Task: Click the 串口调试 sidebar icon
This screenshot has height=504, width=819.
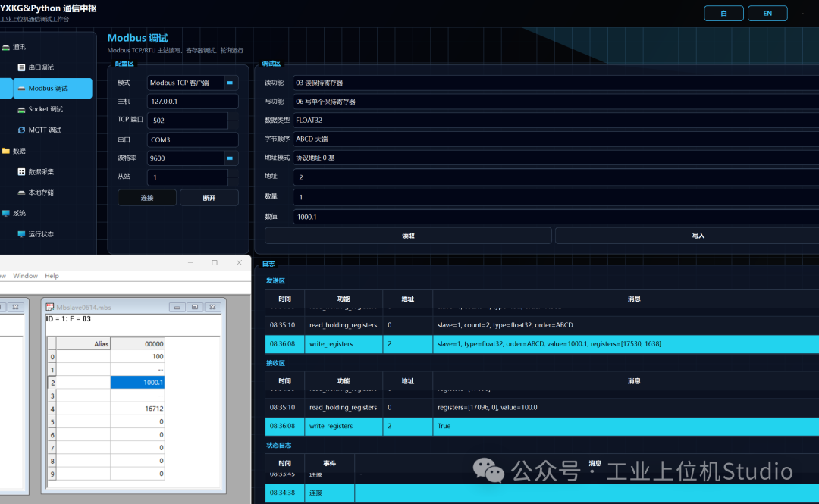Action: click(21, 67)
